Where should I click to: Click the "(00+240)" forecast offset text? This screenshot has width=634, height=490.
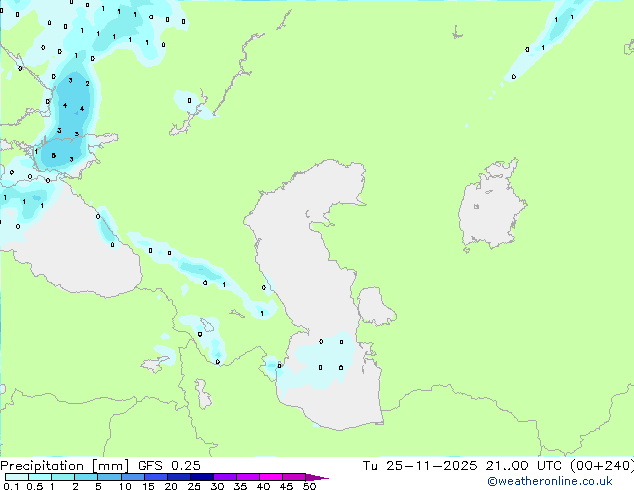point(602,466)
